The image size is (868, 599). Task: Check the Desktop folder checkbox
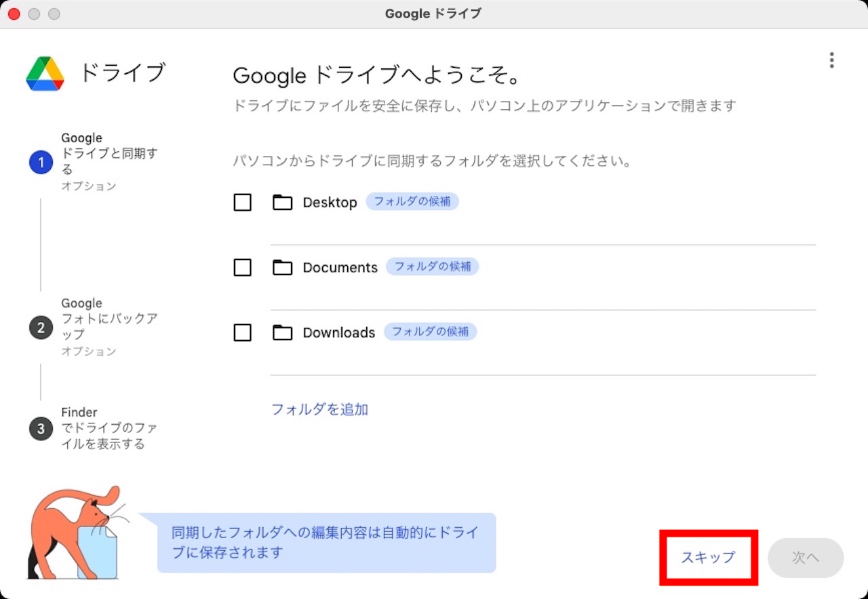pyautogui.click(x=242, y=203)
